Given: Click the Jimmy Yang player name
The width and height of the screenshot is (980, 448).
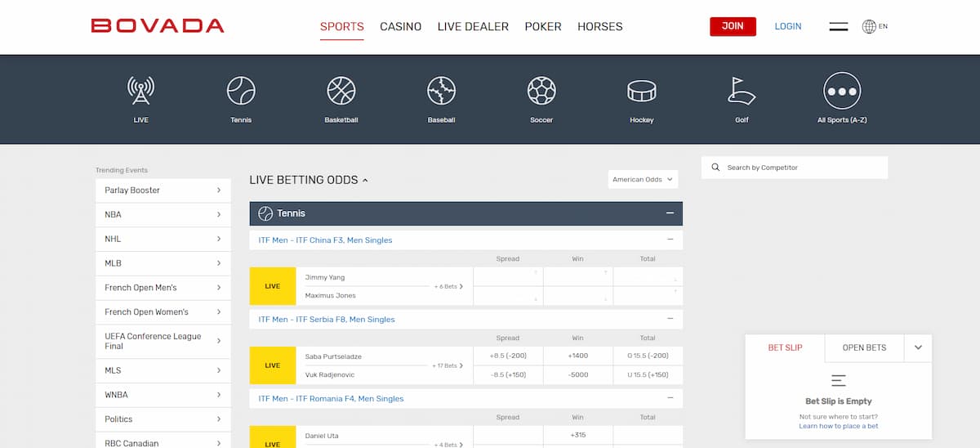Looking at the screenshot, I should [x=325, y=277].
